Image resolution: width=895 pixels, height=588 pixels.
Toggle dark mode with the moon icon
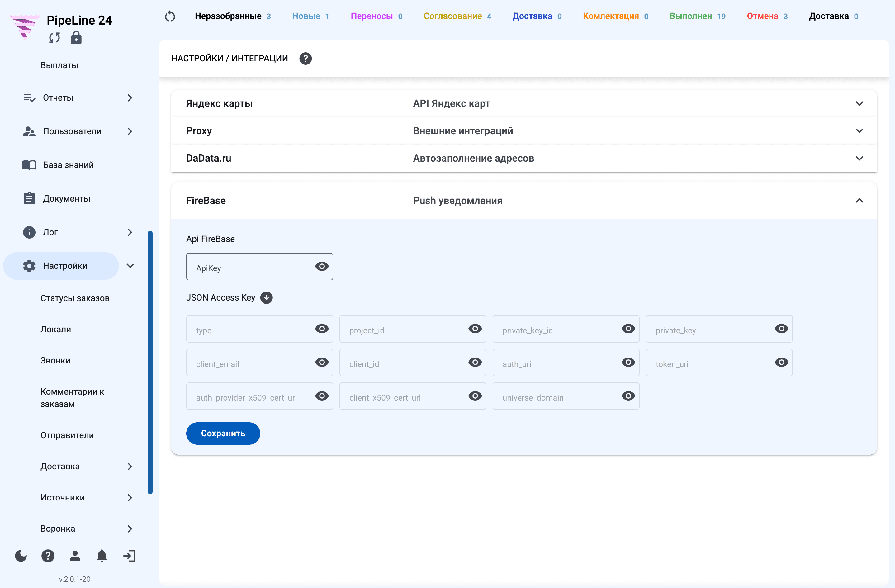[21, 556]
